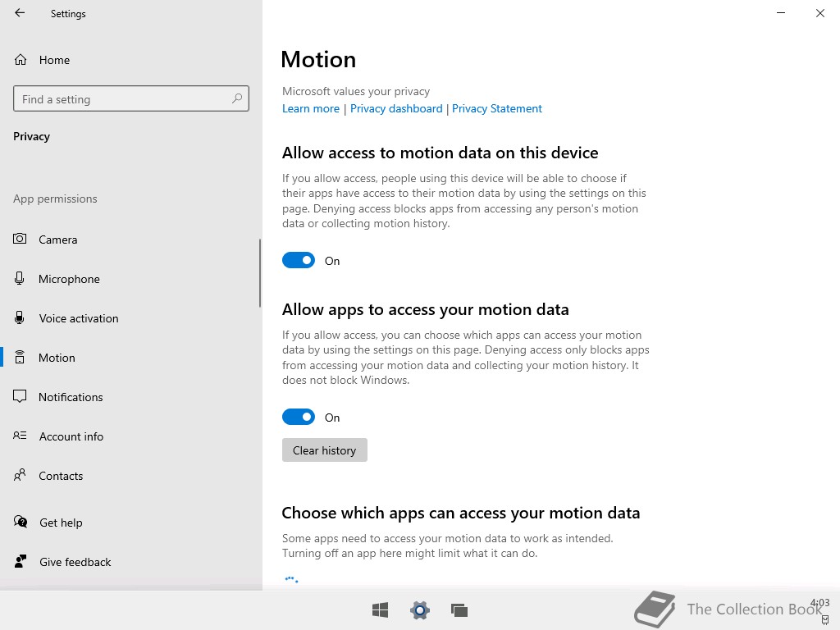Open the Give feedback icon
Screen dimensions: 840x630
(21, 561)
